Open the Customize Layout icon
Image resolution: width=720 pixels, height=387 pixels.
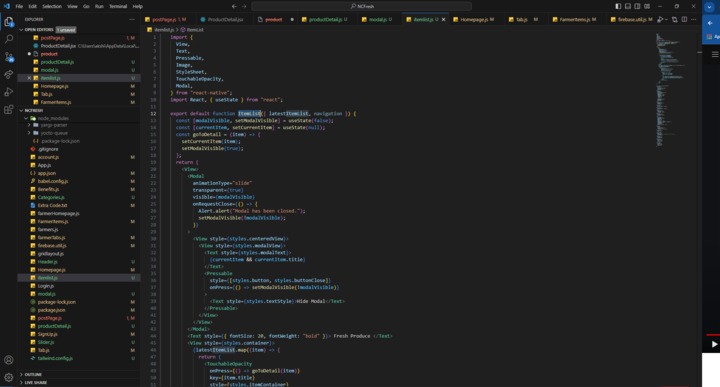click(647, 6)
